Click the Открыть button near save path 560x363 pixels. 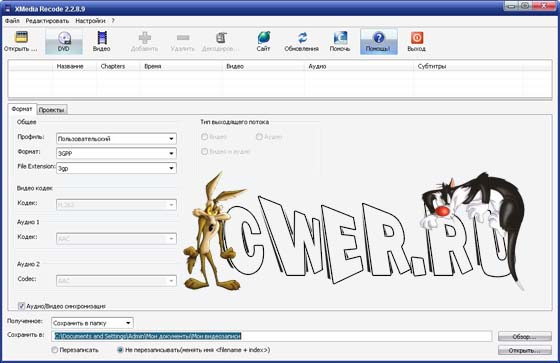[525, 350]
